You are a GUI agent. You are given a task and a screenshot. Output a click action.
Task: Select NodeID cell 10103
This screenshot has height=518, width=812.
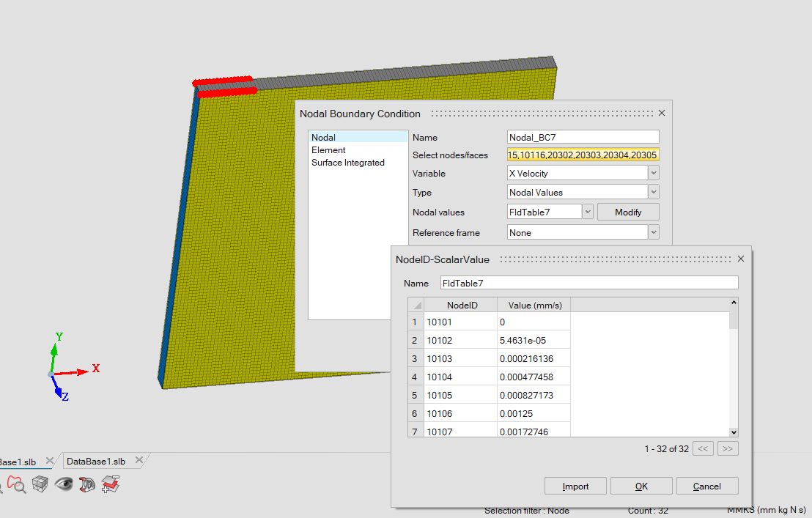(460, 358)
